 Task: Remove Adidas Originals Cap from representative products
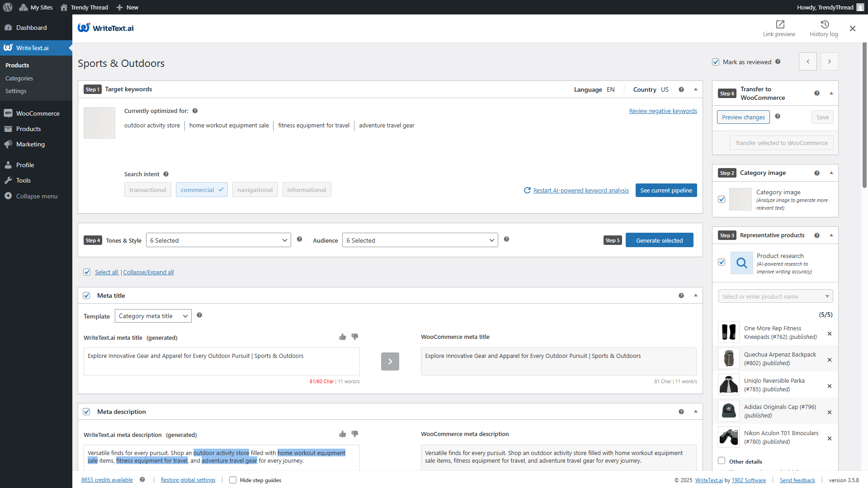coord(830,412)
